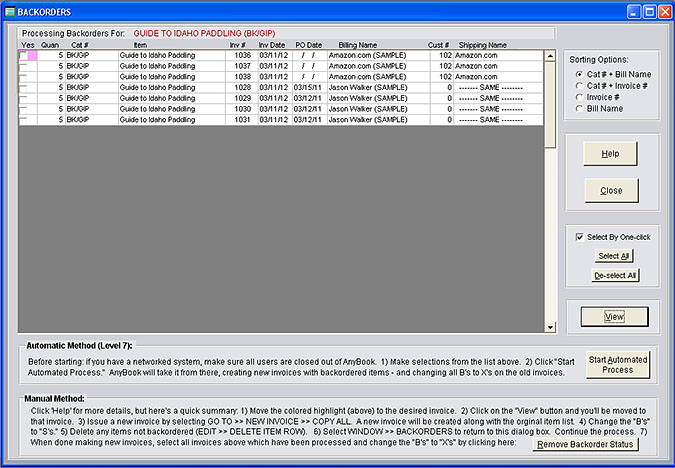Screen dimensions: 675x468
Task: Click the 'Inv #' column header
Action: 237,45
